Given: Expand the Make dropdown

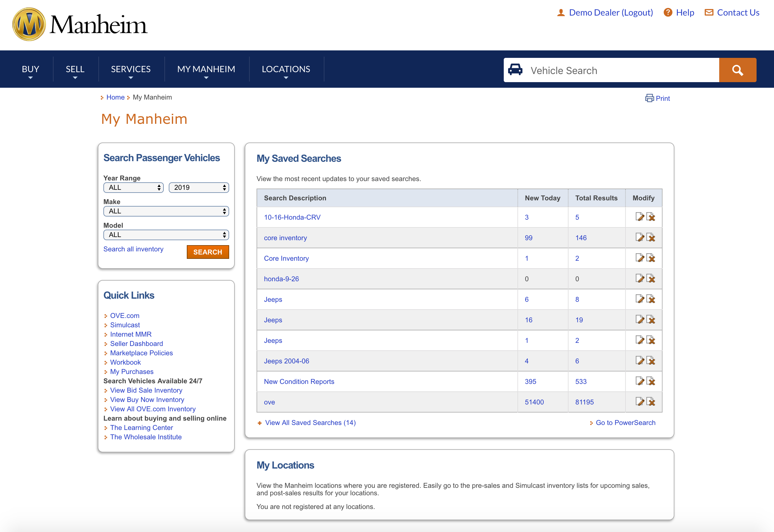Looking at the screenshot, I should (166, 211).
